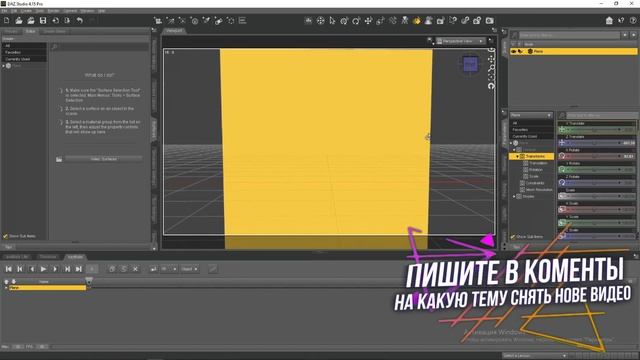640x360 pixels.
Task: Switch to the Presets tab in Surfaces
Action: [11, 31]
